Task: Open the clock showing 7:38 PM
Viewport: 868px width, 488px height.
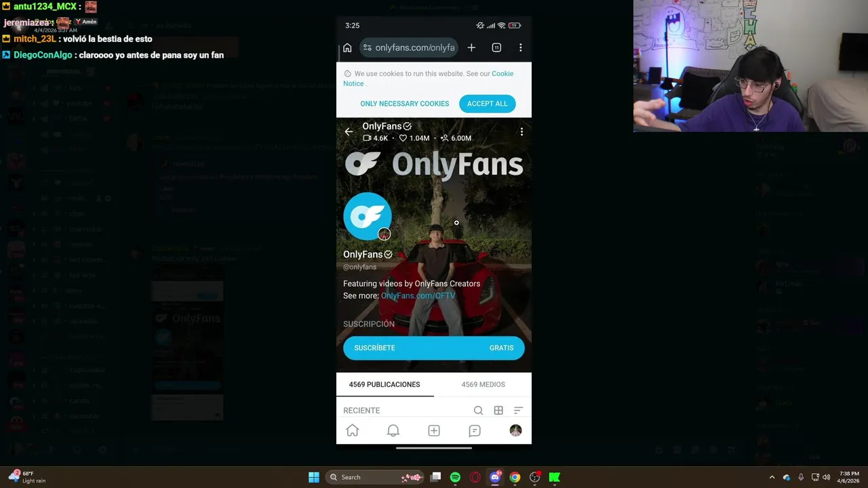Action: coord(849,477)
